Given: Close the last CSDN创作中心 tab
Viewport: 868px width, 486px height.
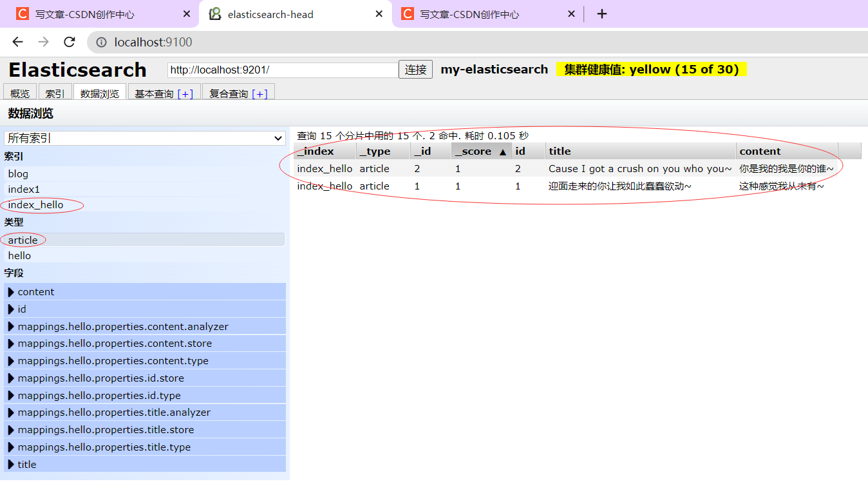Looking at the screenshot, I should tap(571, 14).
